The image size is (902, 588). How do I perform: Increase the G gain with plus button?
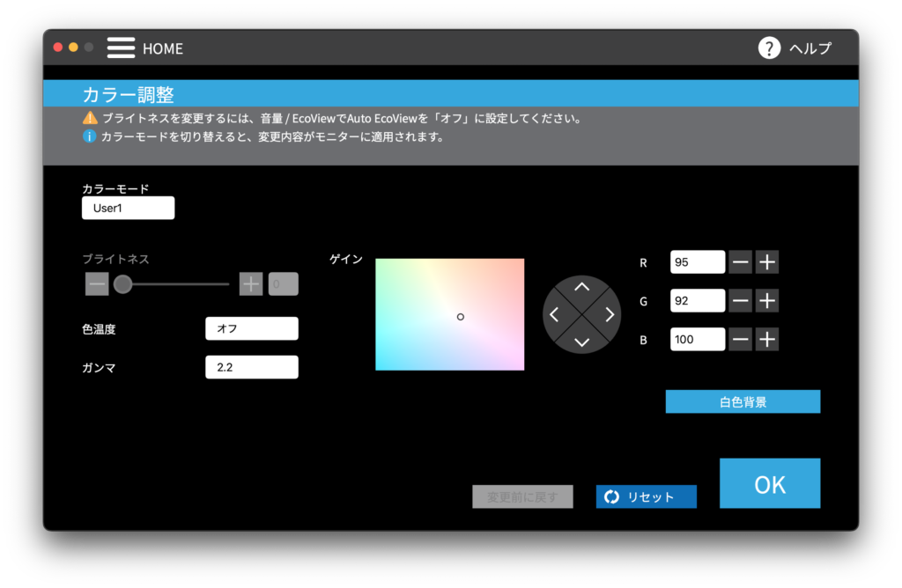[x=767, y=301]
